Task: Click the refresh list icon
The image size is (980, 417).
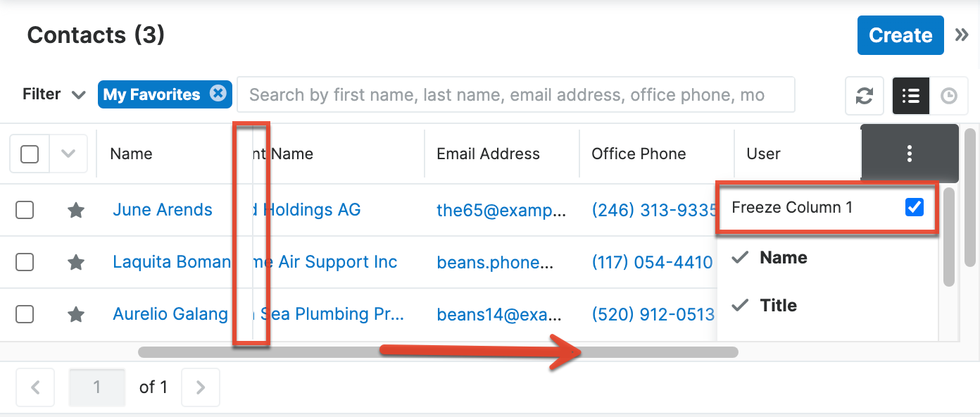Action: tap(865, 96)
